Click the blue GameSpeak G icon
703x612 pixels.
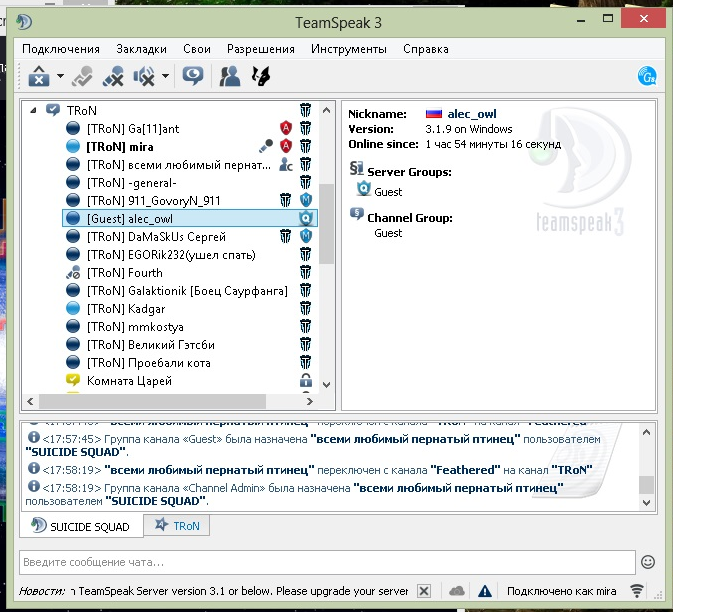click(x=647, y=76)
